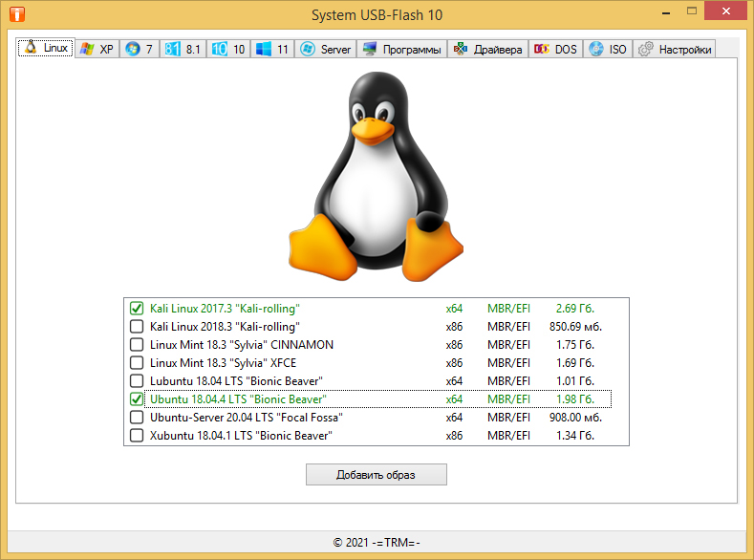Check Linux Mint 18.3 CINNAMON checkbox

[x=137, y=345]
